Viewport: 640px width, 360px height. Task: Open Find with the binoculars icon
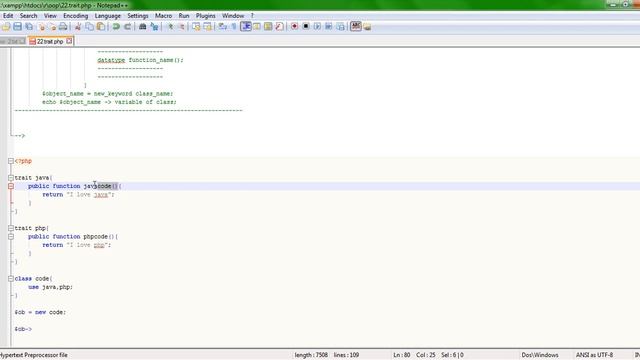(142, 27)
